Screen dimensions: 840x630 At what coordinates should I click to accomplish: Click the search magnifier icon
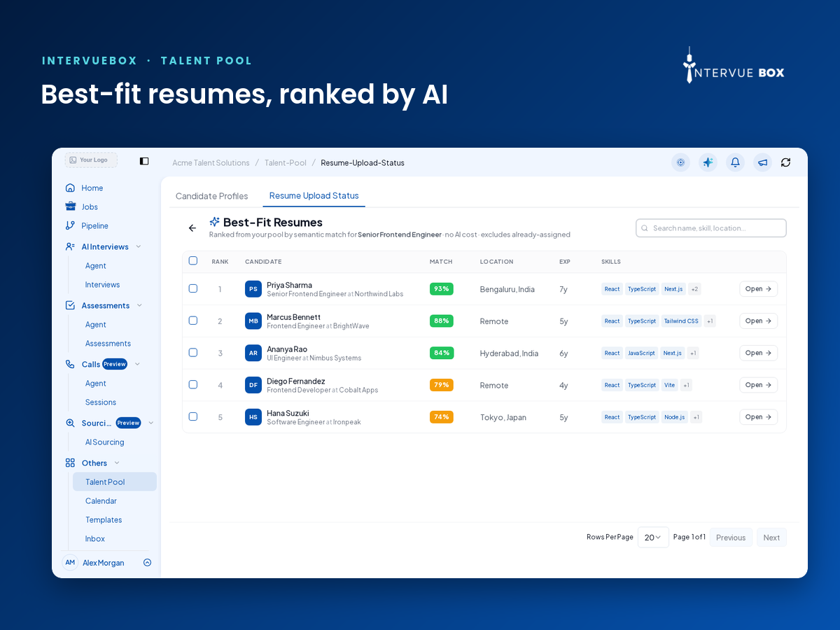coord(645,228)
